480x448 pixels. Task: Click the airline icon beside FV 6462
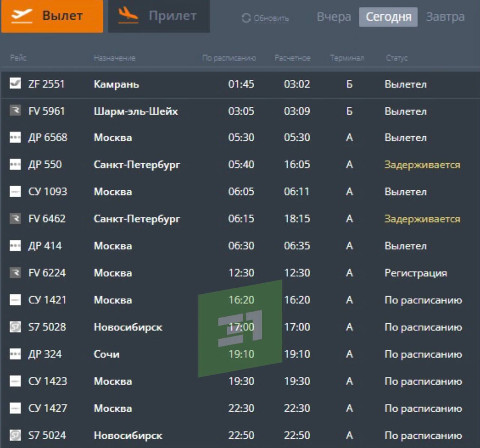coord(15,218)
